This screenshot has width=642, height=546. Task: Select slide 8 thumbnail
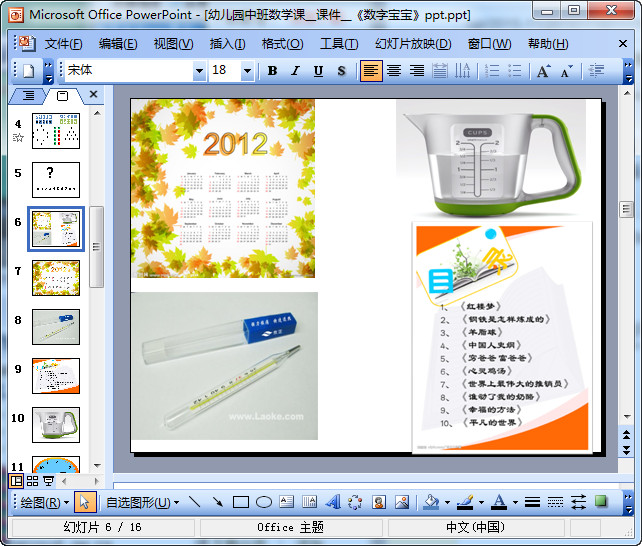click(x=56, y=326)
